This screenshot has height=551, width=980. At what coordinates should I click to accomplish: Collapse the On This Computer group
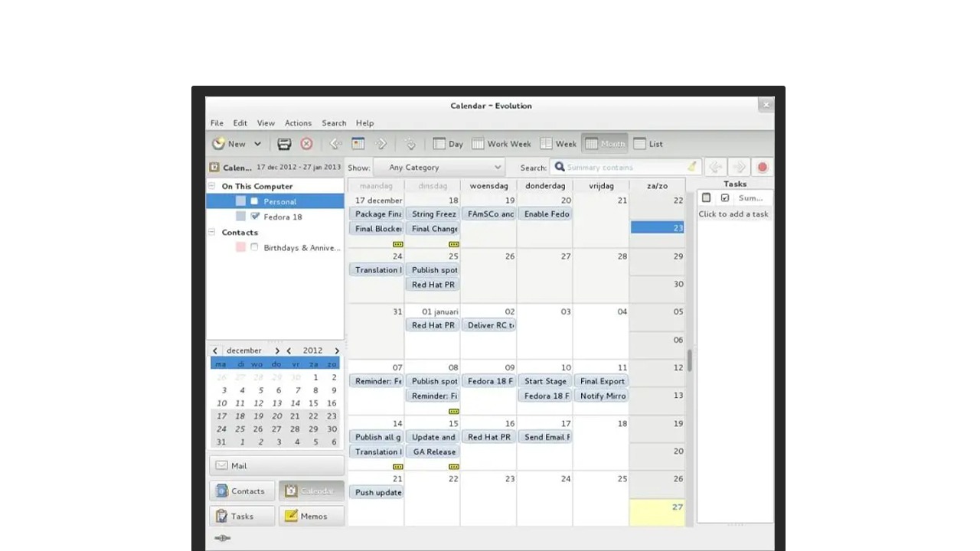point(212,186)
